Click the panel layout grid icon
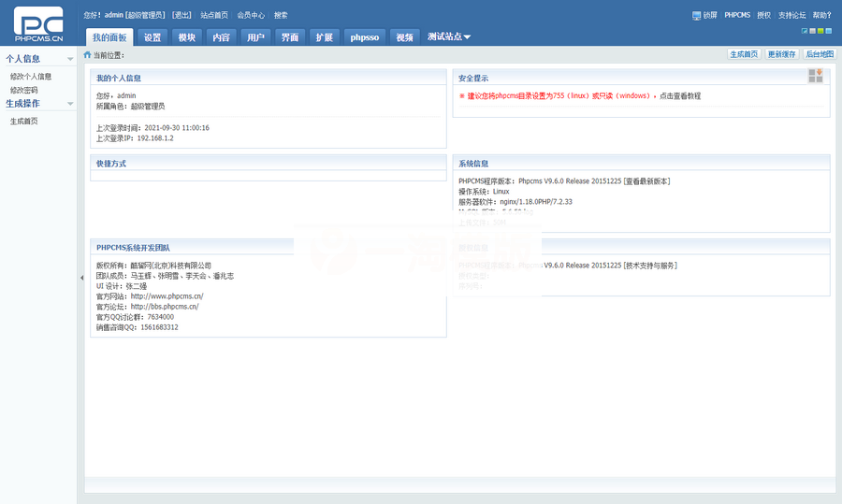 click(816, 76)
